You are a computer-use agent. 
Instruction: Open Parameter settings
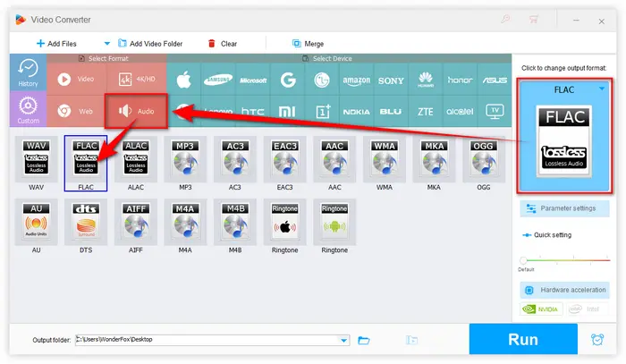pos(564,208)
